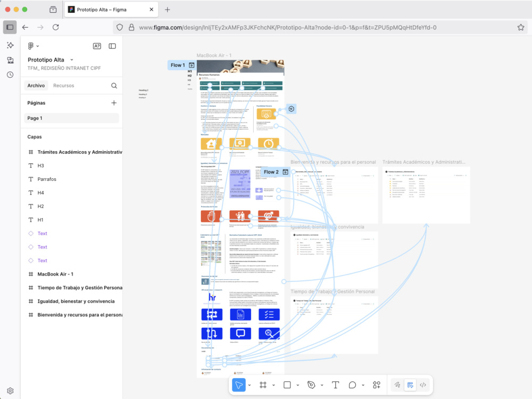This screenshot has height=399, width=532.
Task: Click the Flow 1 starting point label
Action: pyautogui.click(x=178, y=65)
